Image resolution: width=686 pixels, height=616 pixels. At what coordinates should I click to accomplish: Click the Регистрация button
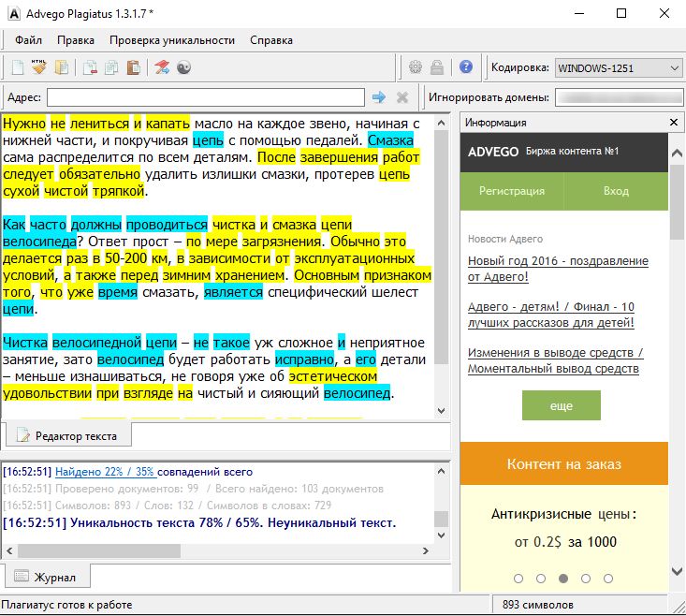pos(512,191)
